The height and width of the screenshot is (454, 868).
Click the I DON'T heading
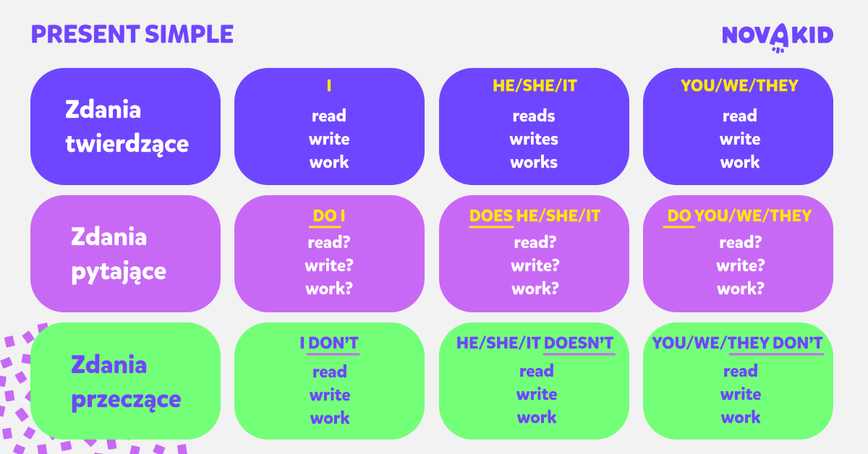(329, 343)
